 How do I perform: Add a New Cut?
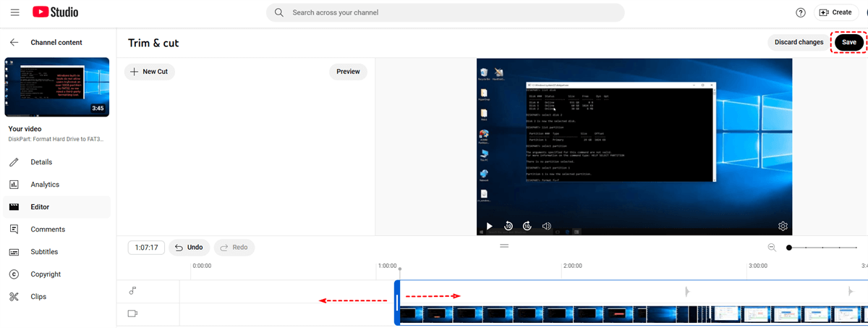[x=150, y=72]
